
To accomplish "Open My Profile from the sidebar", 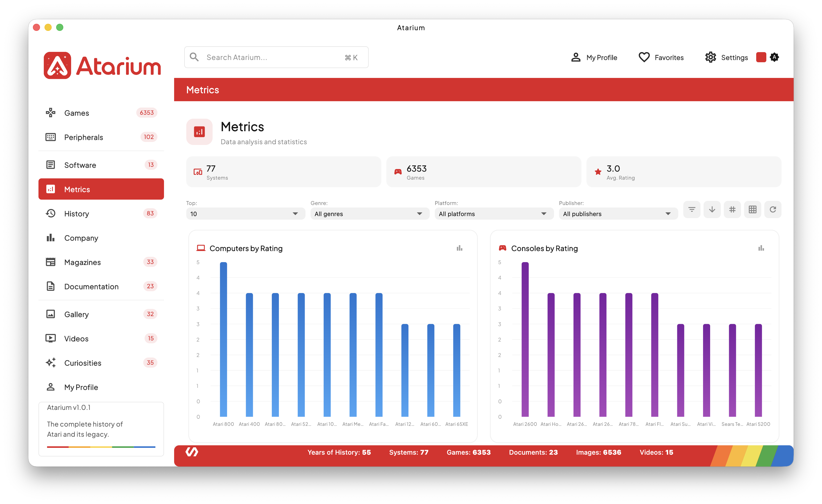I will coord(101,387).
